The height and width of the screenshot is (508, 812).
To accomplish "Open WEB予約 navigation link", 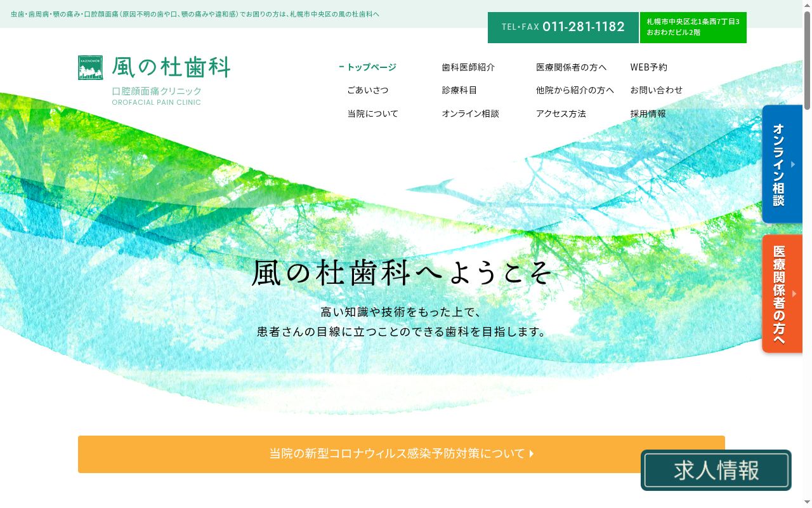I will pyautogui.click(x=649, y=67).
